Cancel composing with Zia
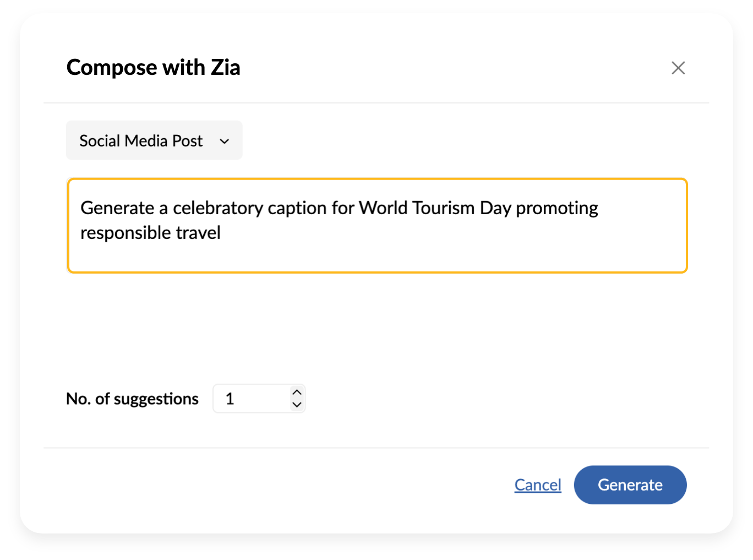753x560 pixels. pyautogui.click(x=537, y=485)
